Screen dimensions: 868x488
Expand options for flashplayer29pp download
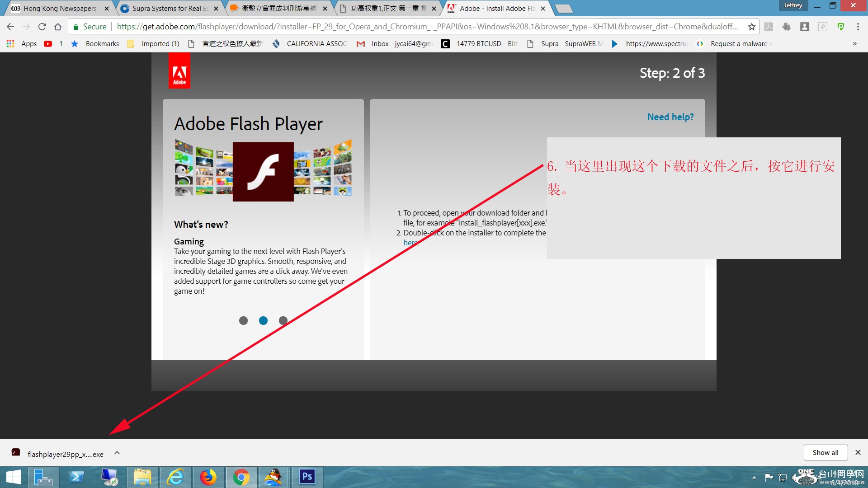point(117,453)
